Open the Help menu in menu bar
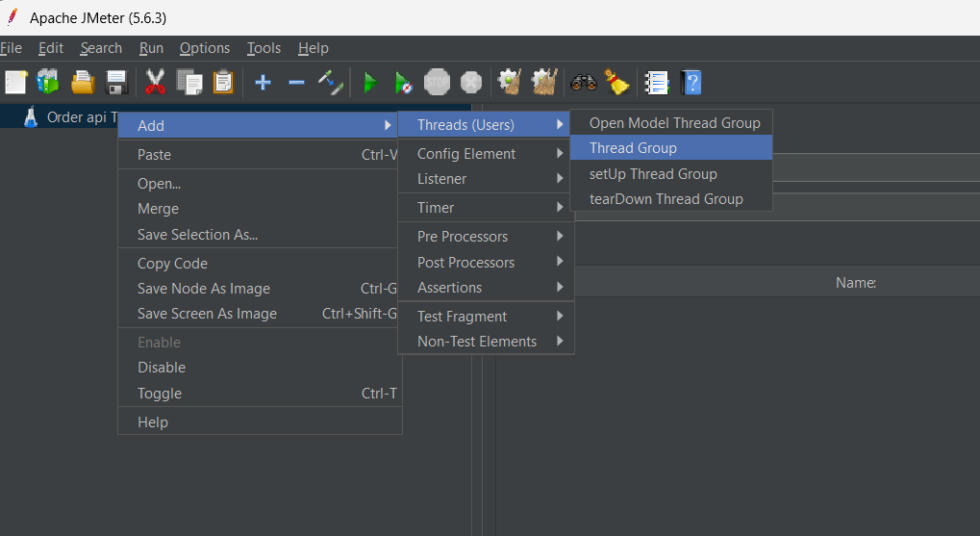Image resolution: width=980 pixels, height=536 pixels. point(314,48)
